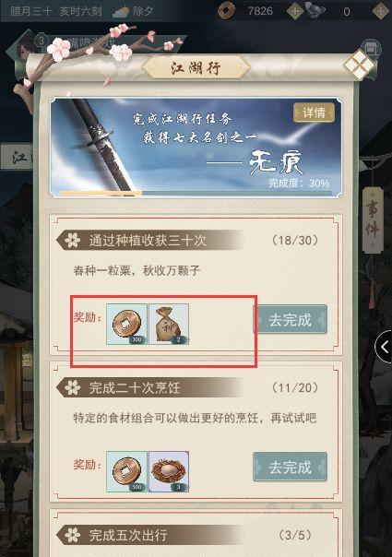Select copper coin reward in cooking task
Screen dimensions: 392x557
(126, 472)
